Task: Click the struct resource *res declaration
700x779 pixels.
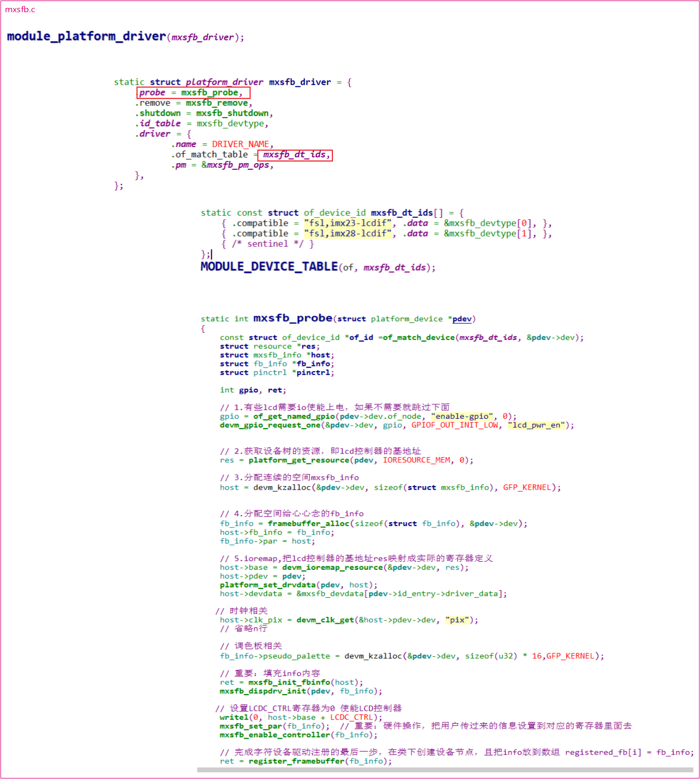Action: (270, 346)
